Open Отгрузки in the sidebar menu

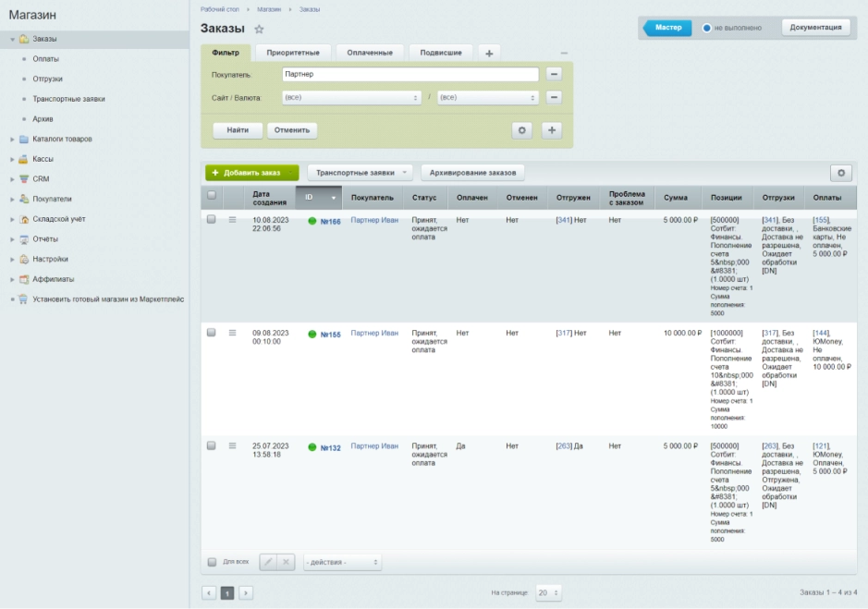pos(48,79)
